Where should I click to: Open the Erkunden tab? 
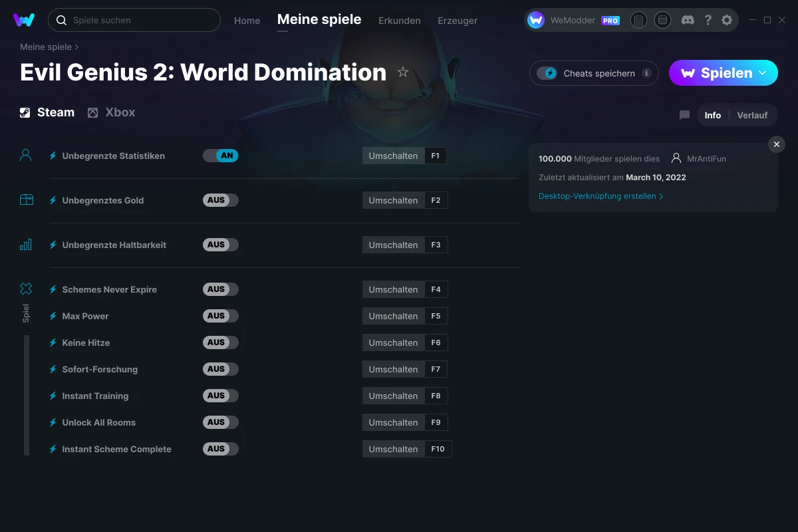[400, 21]
